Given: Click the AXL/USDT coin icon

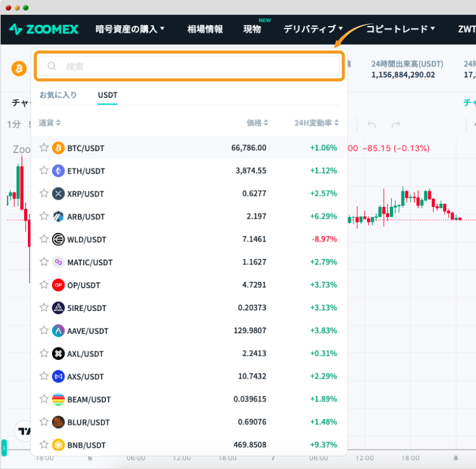Looking at the screenshot, I should pyautogui.click(x=58, y=354).
